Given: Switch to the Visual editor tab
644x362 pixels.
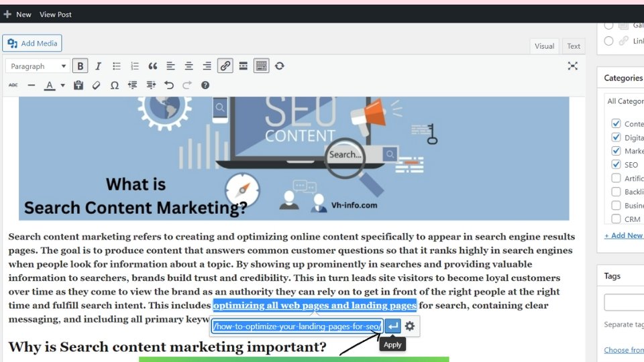Looking at the screenshot, I should point(544,46).
